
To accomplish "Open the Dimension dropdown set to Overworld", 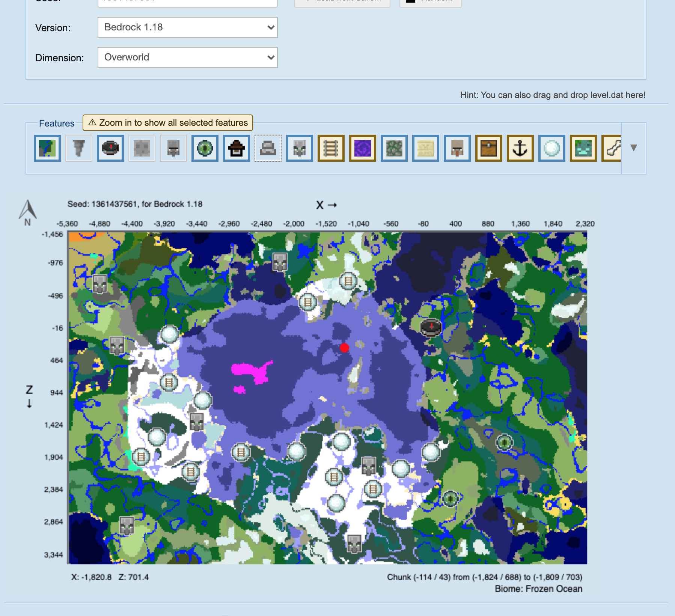I will coord(188,57).
